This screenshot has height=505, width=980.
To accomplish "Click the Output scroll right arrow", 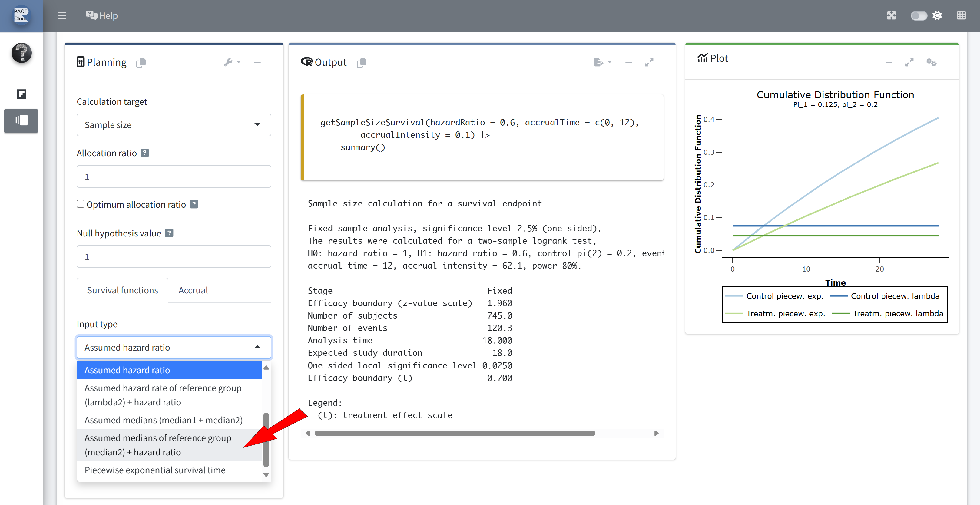I will point(656,433).
